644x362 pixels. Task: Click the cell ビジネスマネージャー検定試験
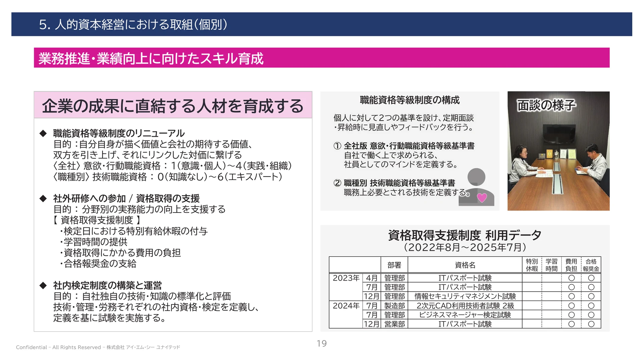coord(465,315)
